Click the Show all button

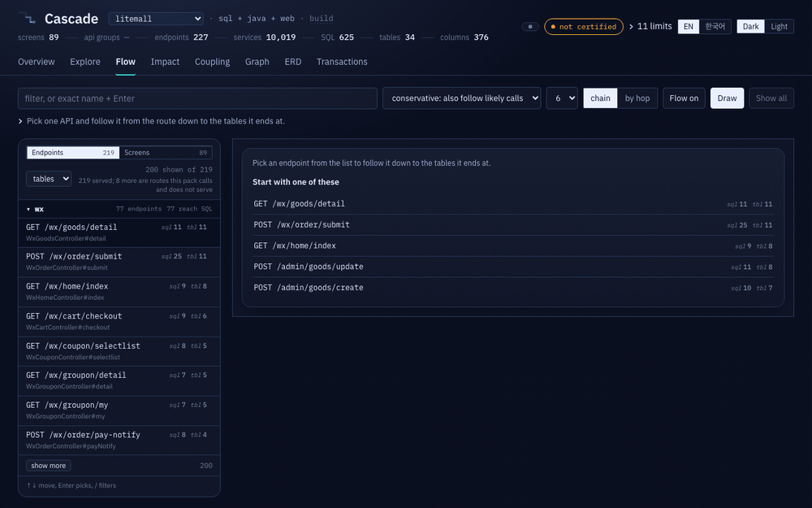[771, 98]
